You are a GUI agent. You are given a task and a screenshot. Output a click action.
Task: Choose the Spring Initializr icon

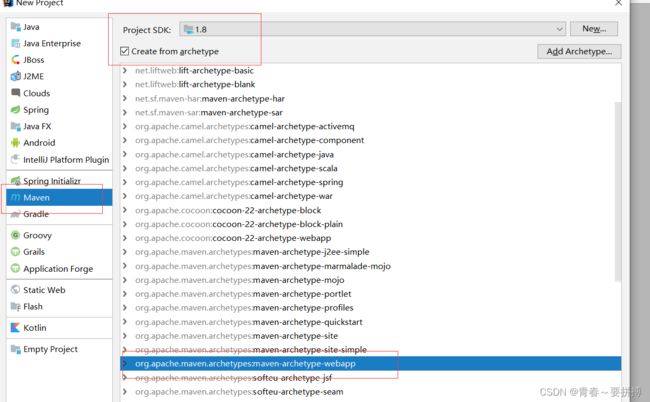(x=16, y=181)
